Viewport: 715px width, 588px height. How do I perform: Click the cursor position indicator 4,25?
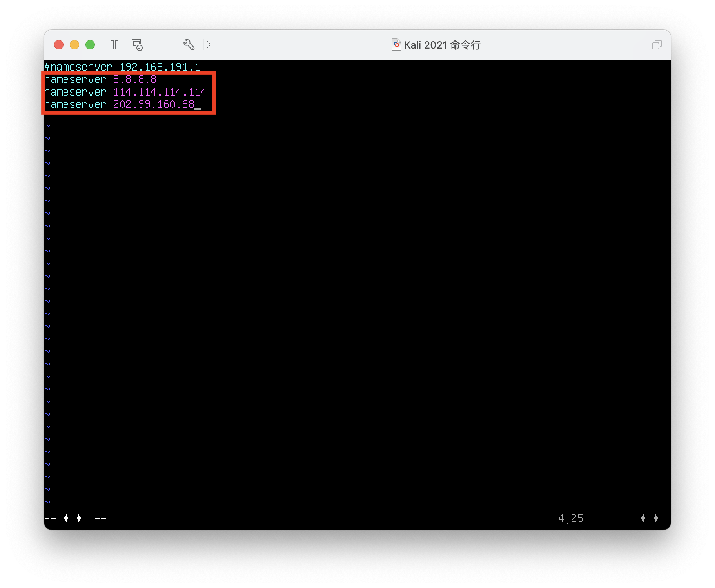click(571, 519)
